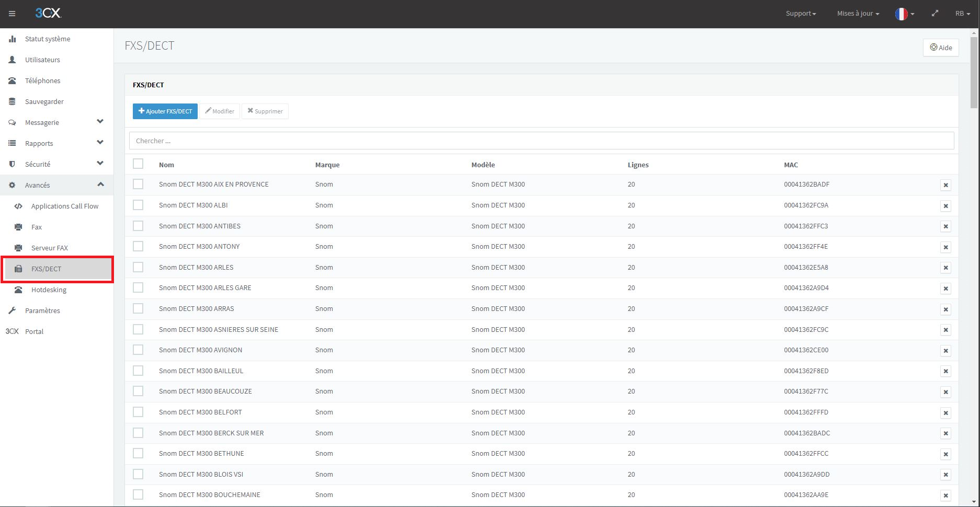Image resolution: width=980 pixels, height=507 pixels.
Task: Click the Modifier button
Action: pos(220,111)
